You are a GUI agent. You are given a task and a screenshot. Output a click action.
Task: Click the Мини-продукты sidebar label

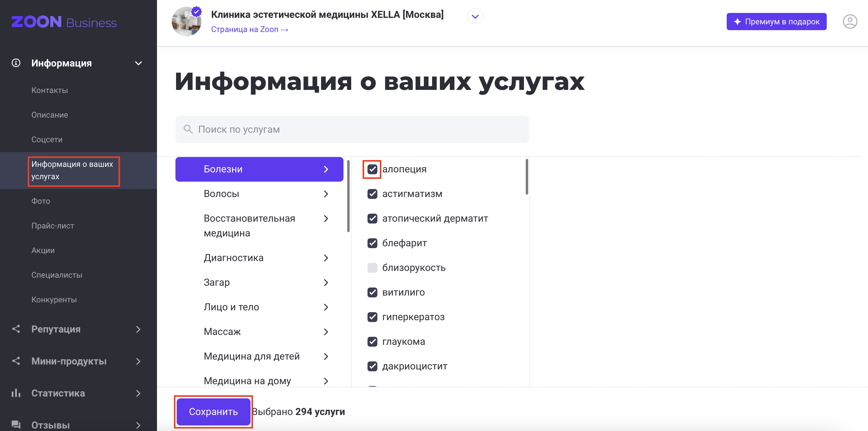coord(69,361)
